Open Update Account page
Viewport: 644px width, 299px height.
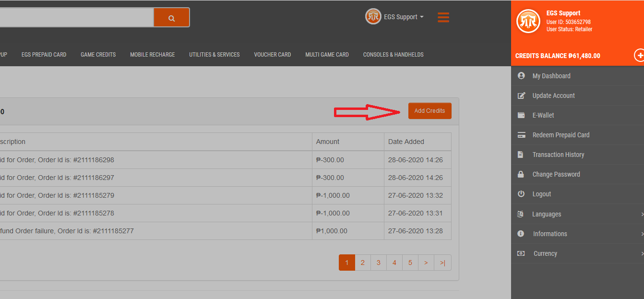pyautogui.click(x=553, y=96)
